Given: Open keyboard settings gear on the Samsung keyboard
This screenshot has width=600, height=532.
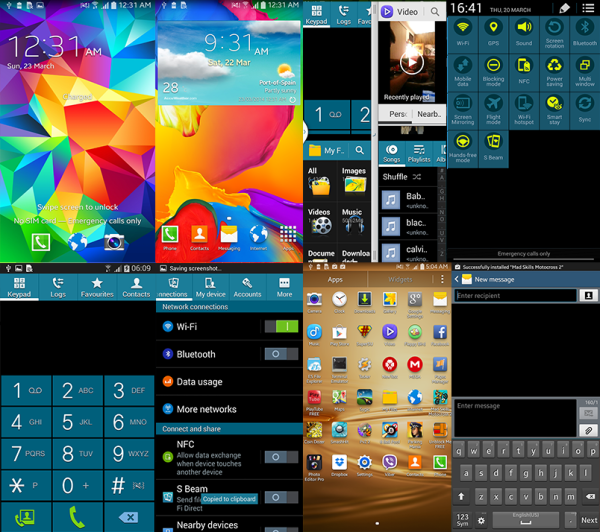Looking at the screenshot, I should coord(481,520).
